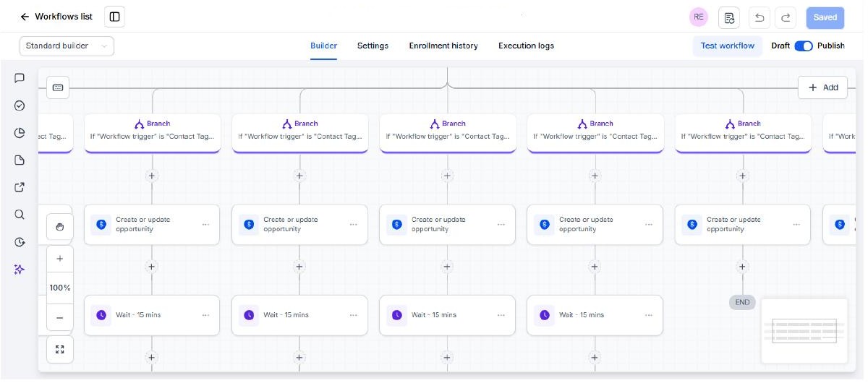Switch to the Builder tab
The width and height of the screenshot is (868, 383).
[323, 46]
